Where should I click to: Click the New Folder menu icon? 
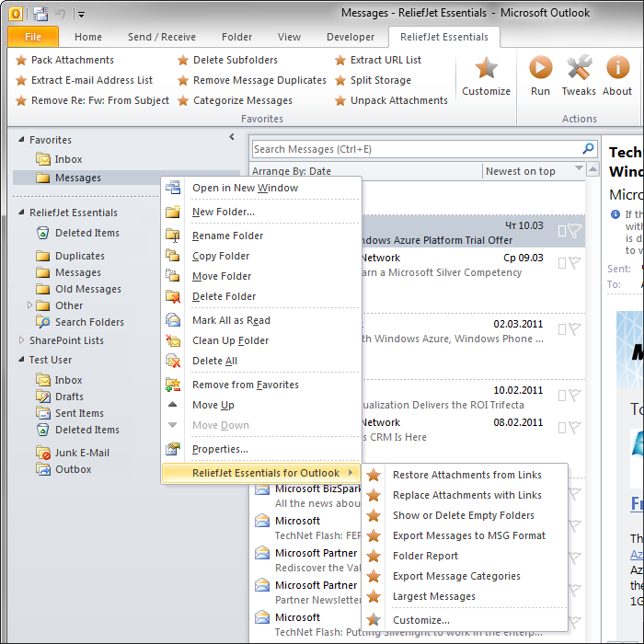pos(173,212)
